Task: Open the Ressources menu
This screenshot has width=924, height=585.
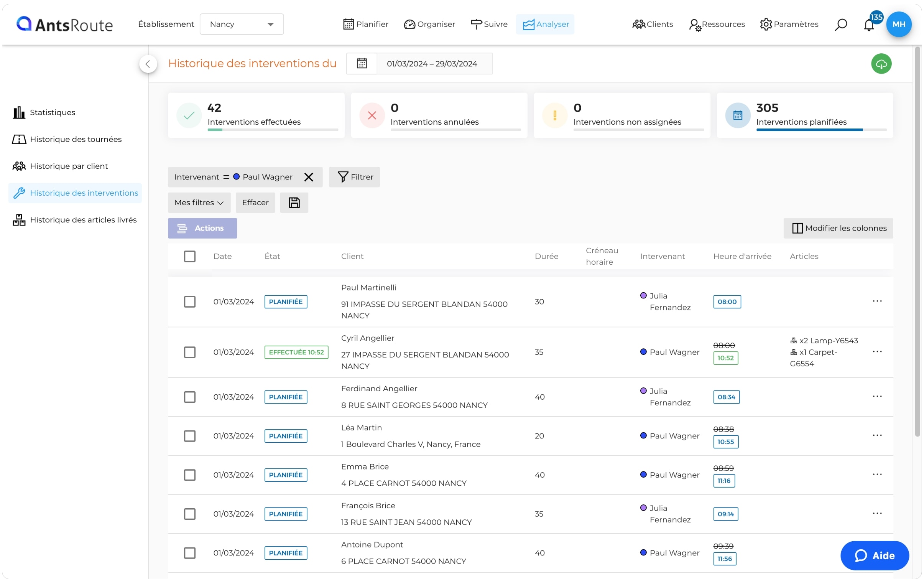Action: [717, 24]
